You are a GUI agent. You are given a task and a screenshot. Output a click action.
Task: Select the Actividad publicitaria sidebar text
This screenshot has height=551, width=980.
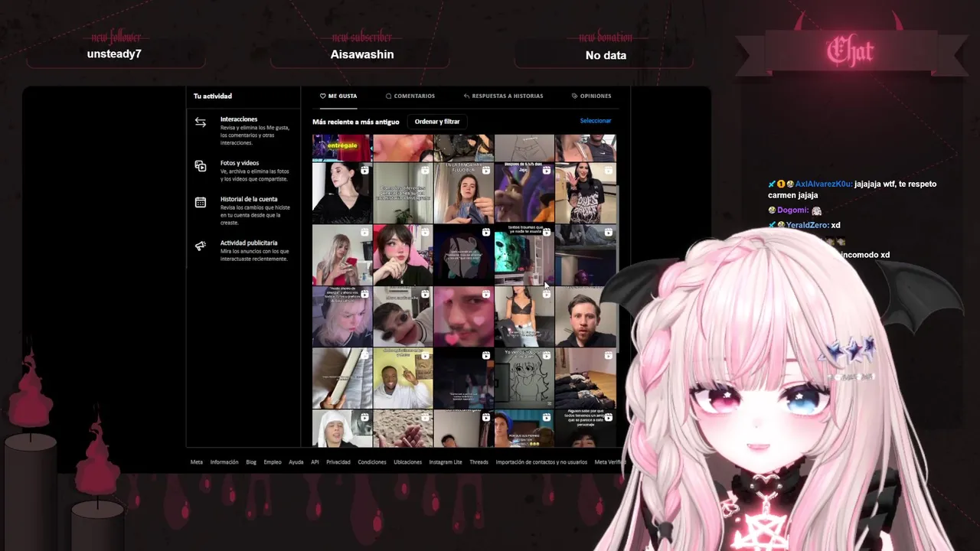[x=249, y=243]
